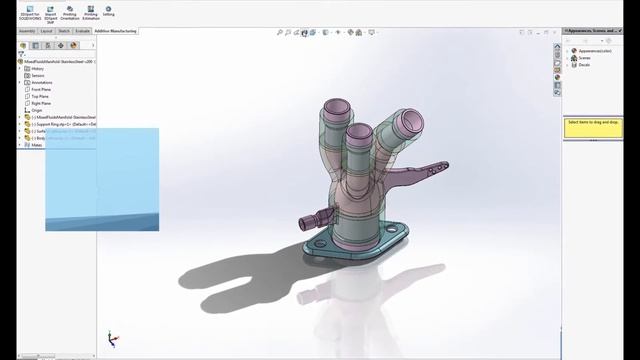Expand the History folder
Viewport: 640px width, 360px height.
(x=20, y=69)
